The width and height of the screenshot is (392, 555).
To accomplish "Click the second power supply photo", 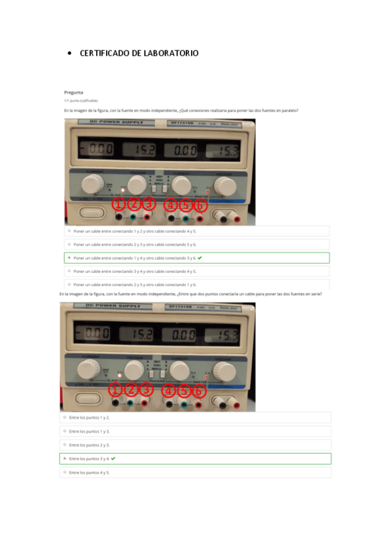I will coord(158,357).
